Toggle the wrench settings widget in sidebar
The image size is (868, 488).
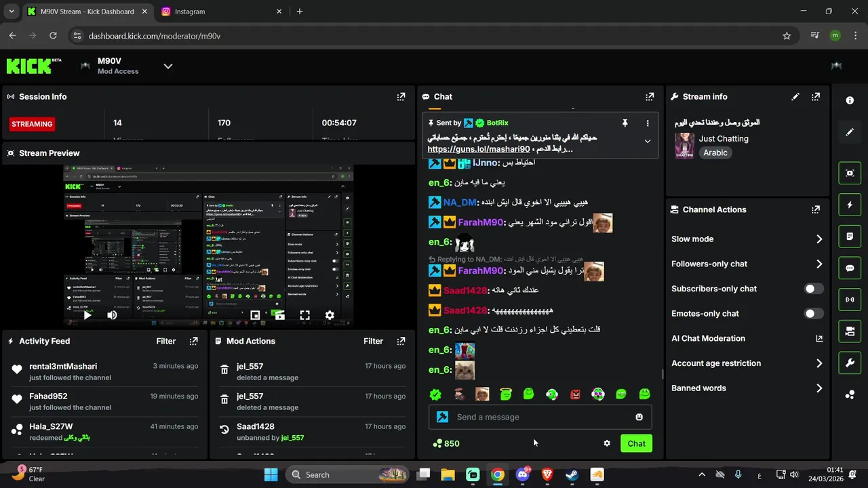pos(850,363)
